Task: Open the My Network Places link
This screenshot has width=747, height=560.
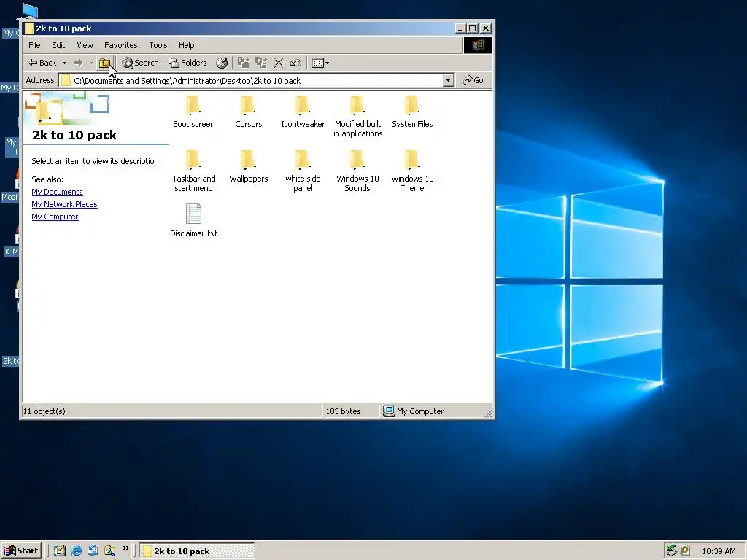Action: coord(64,204)
